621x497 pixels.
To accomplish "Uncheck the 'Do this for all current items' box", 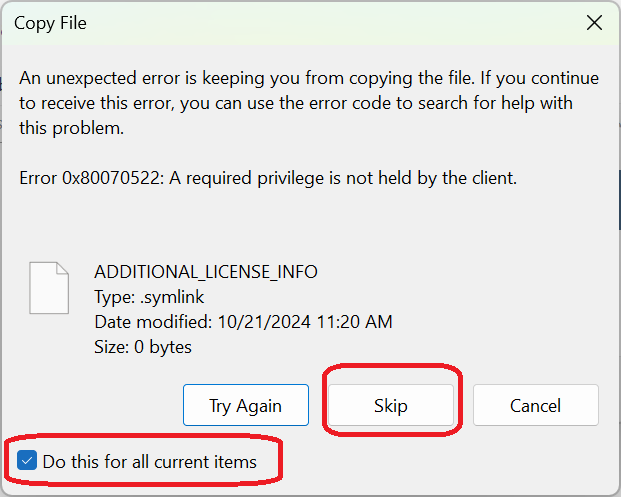I will 28,461.
